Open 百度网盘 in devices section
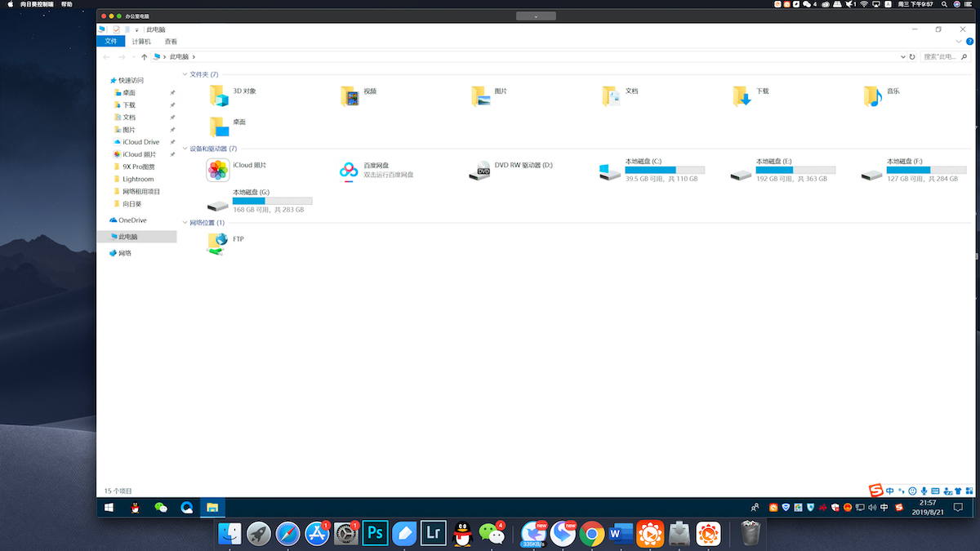Screen dimensions: 980x551 click(x=349, y=171)
